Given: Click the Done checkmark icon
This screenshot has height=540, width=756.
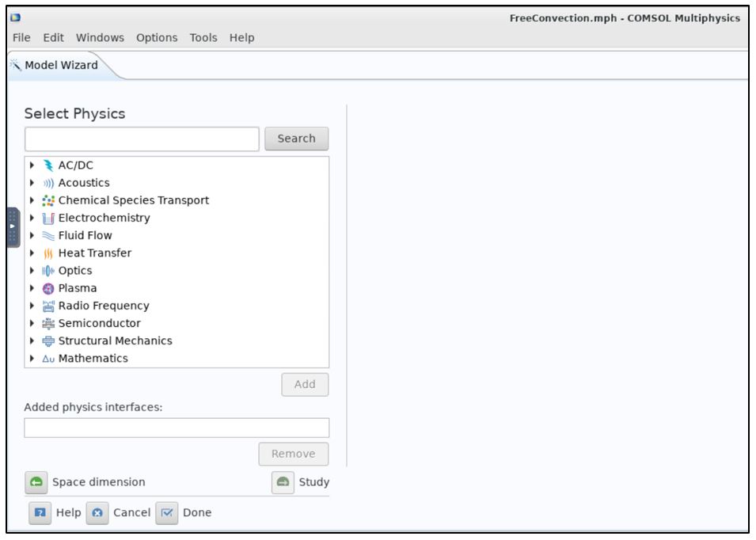Looking at the screenshot, I should 167,512.
